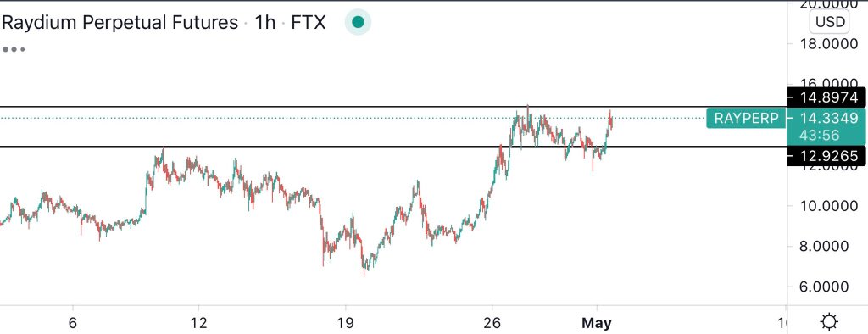Click the RAYPERP symbol tag
Screen dimensions: 868x334
(x=746, y=118)
